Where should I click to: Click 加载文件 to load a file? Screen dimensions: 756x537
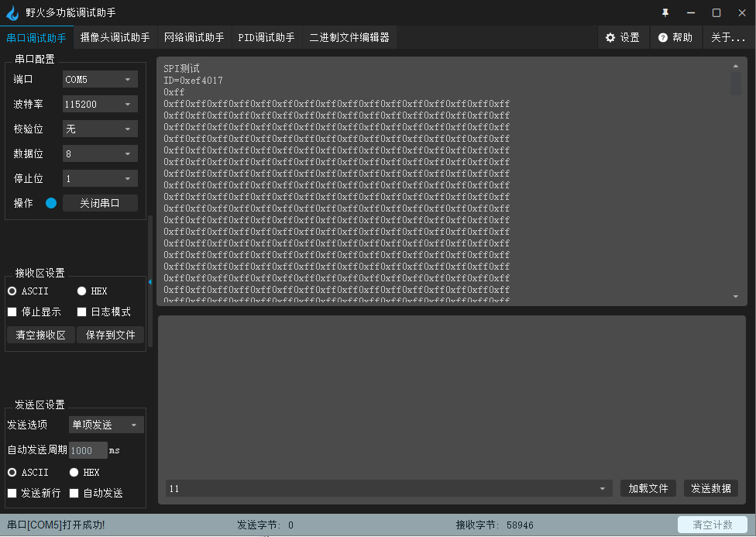tap(648, 488)
